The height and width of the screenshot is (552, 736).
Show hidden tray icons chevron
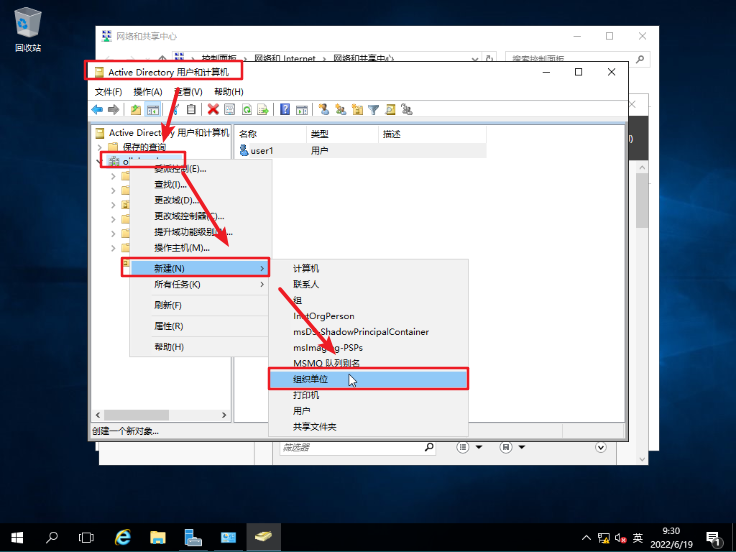point(586,538)
